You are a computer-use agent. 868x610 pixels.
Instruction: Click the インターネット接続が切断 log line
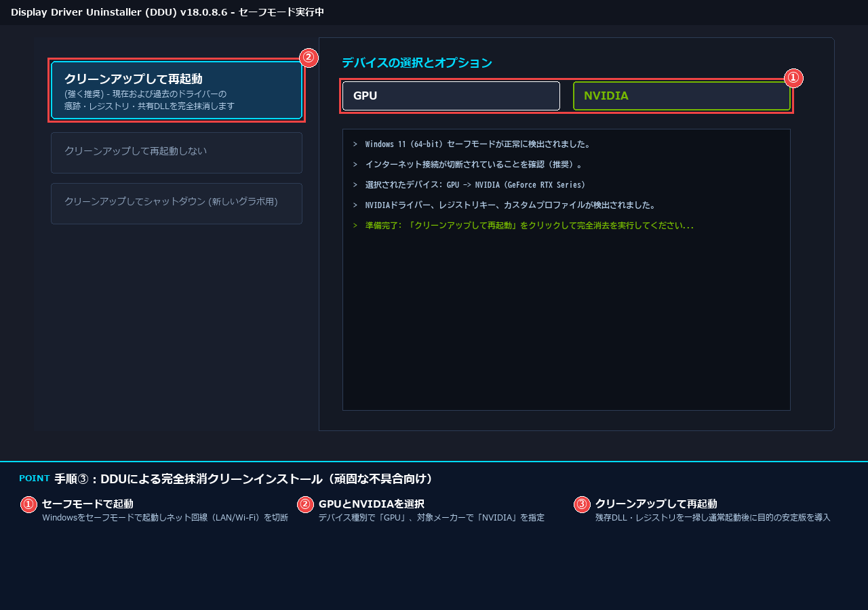(x=468, y=165)
